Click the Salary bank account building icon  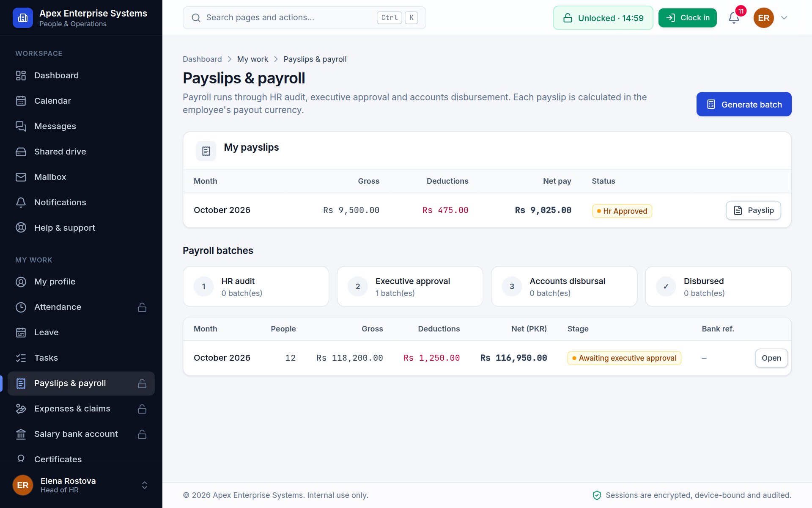(21, 434)
